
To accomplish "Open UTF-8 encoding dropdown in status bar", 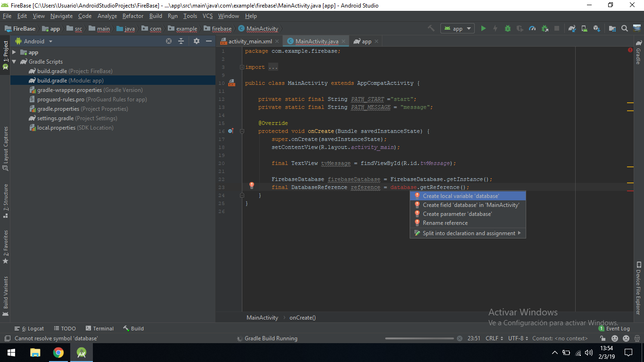I will pos(519,338).
